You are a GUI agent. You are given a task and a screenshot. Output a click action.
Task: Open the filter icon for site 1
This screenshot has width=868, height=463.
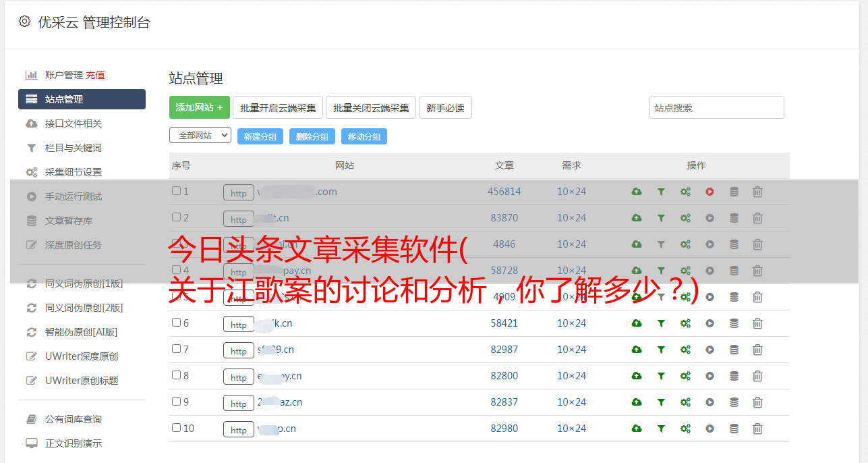click(x=661, y=192)
